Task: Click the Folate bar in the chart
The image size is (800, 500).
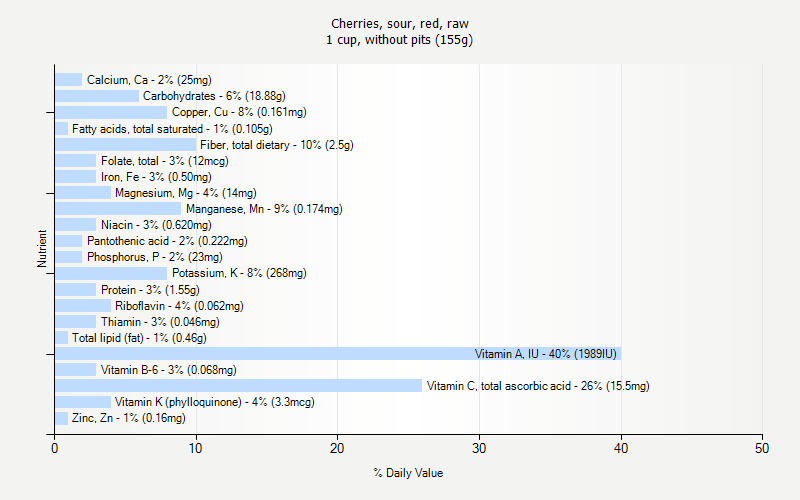Action: [x=76, y=161]
